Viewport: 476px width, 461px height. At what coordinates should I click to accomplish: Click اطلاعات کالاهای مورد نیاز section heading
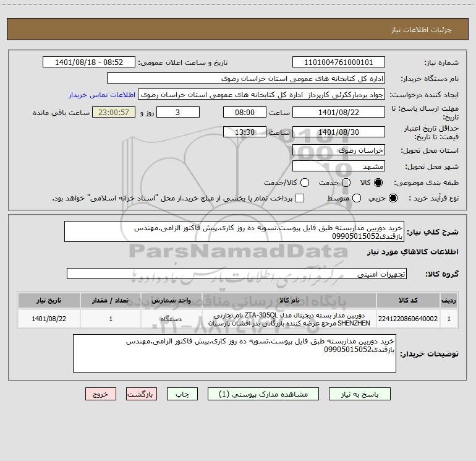(x=413, y=252)
